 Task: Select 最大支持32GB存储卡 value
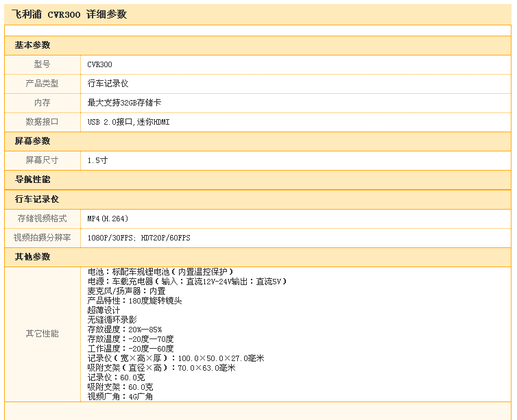[124, 103]
